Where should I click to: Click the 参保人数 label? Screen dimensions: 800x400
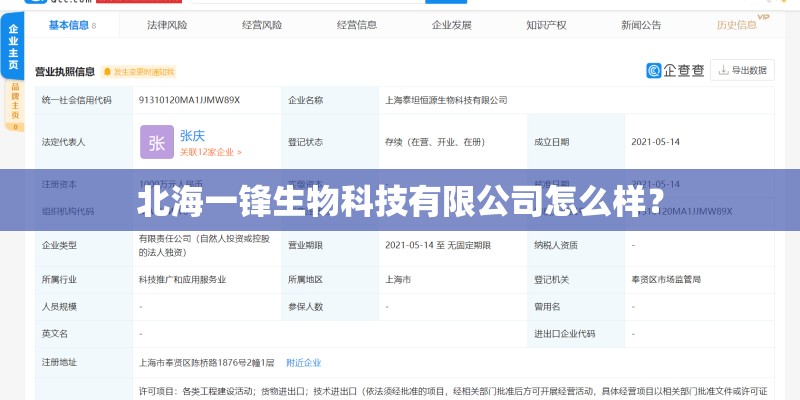click(x=305, y=307)
